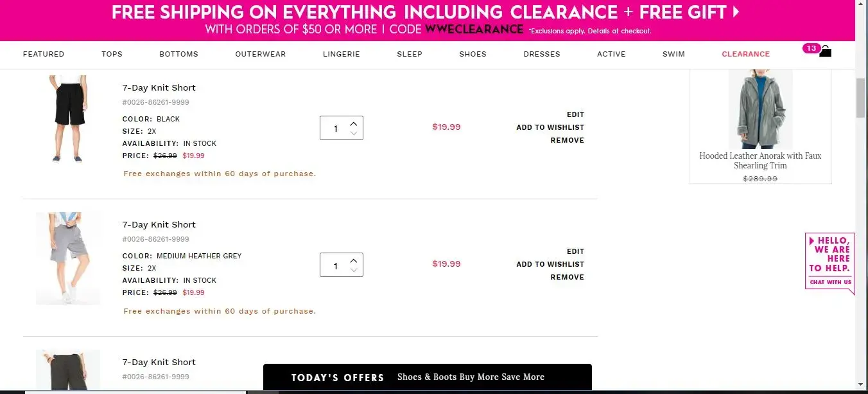The height and width of the screenshot is (394, 868).
Task: Add black Knit Short to wishlist
Action: tap(550, 127)
